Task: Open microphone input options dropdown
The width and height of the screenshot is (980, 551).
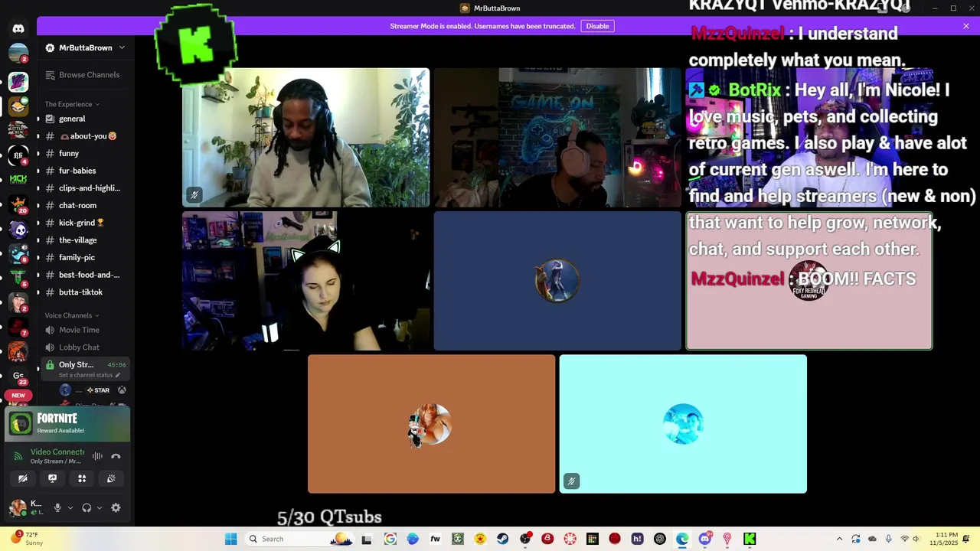Action: (x=70, y=507)
